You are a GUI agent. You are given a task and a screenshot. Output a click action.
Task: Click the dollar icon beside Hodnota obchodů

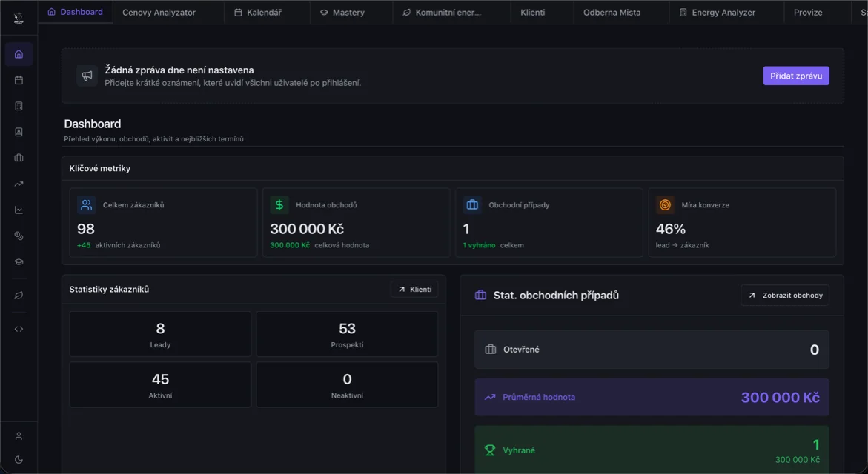279,204
